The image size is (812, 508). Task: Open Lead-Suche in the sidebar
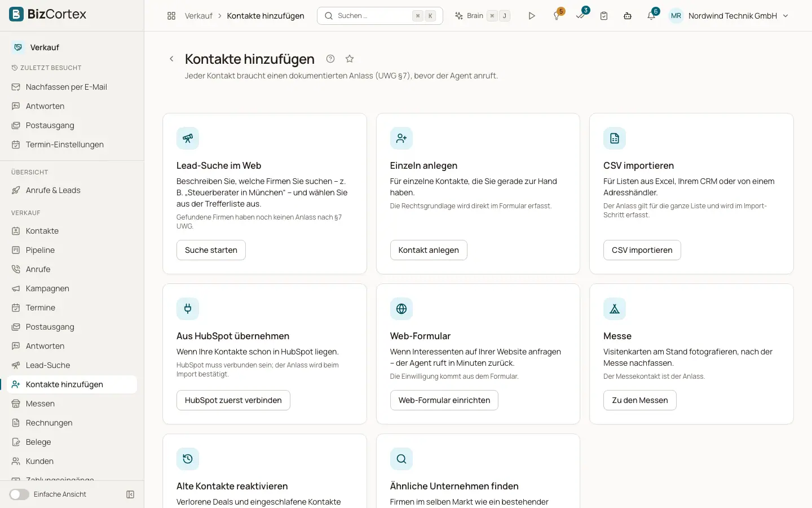72,365
